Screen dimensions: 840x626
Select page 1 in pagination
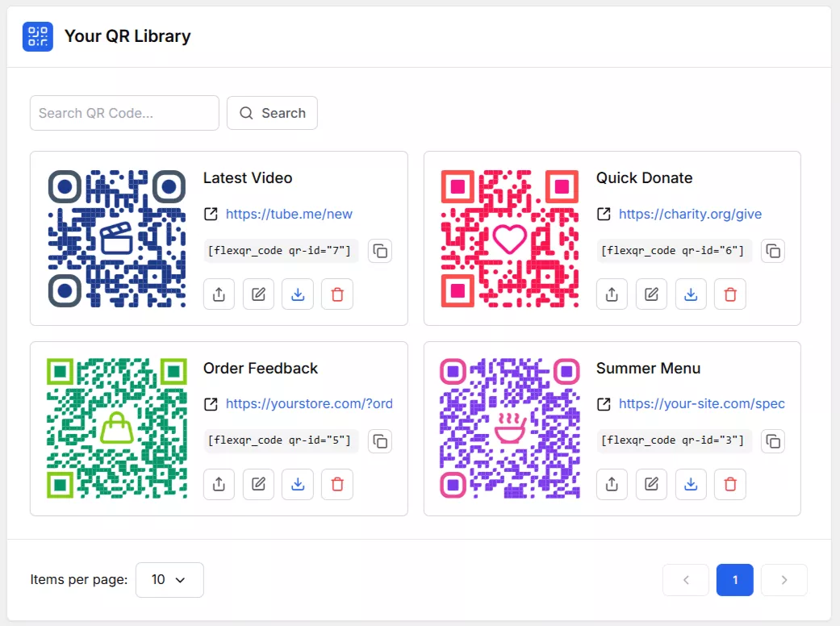click(735, 580)
